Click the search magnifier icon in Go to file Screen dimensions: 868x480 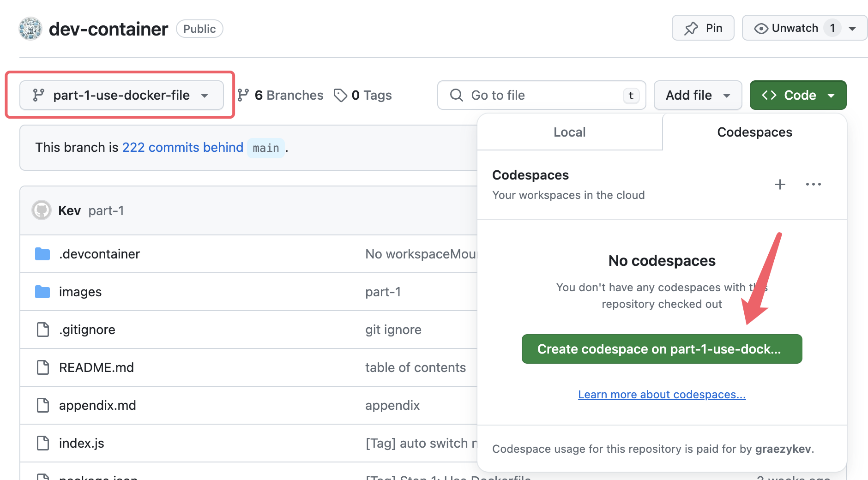[456, 95]
